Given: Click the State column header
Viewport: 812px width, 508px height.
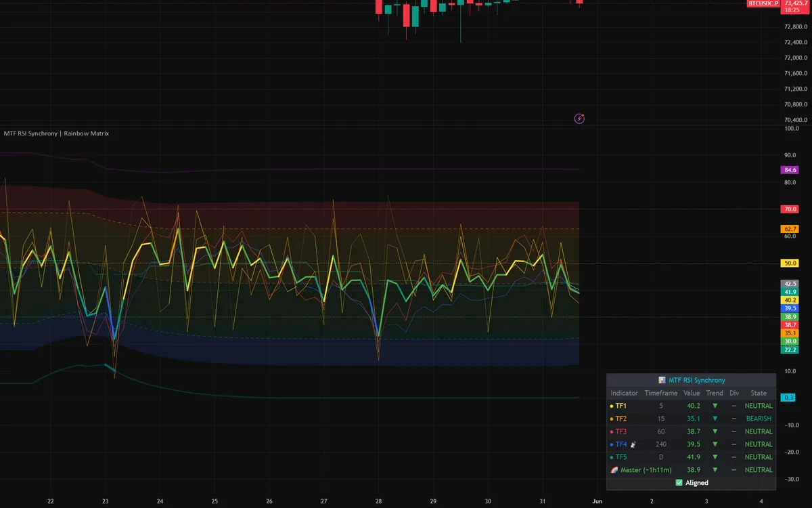Looking at the screenshot, I should tap(759, 393).
